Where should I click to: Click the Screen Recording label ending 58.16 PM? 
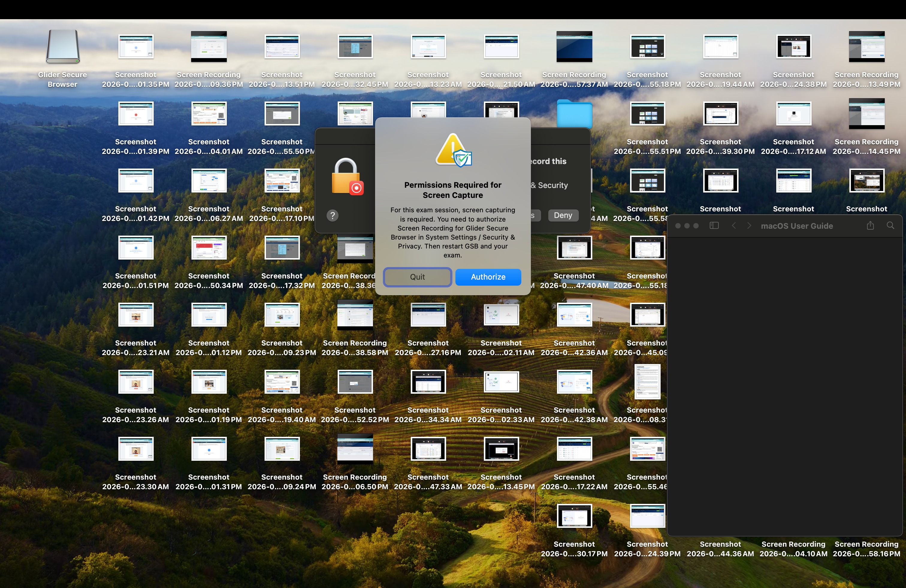click(x=866, y=549)
